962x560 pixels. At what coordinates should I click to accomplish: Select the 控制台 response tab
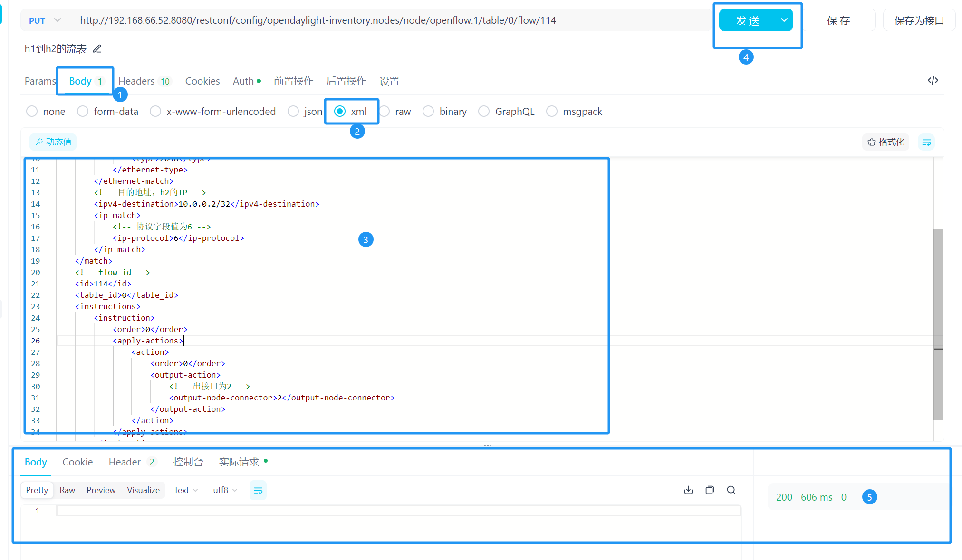[187, 461]
